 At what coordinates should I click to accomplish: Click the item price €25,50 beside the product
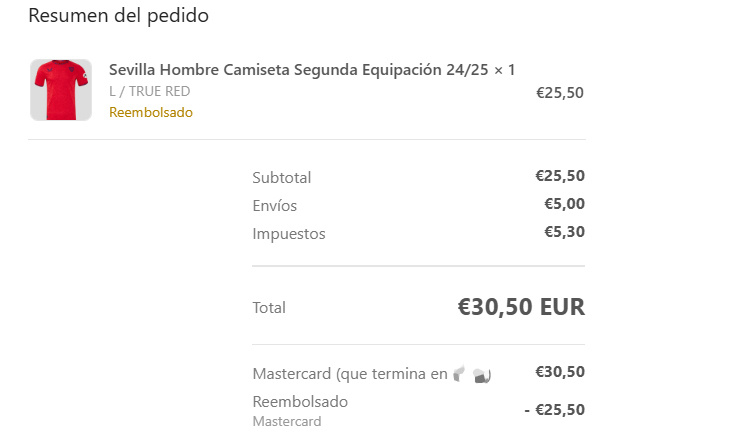pyautogui.click(x=560, y=93)
